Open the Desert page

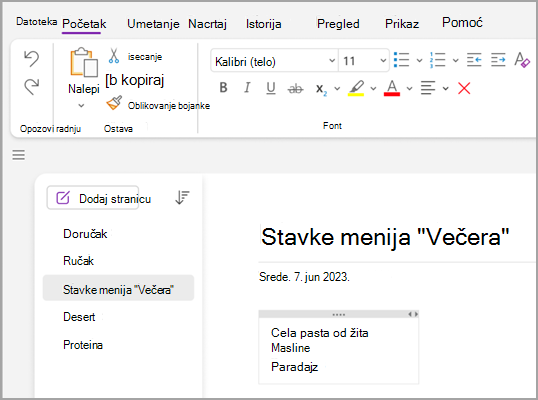click(x=79, y=317)
